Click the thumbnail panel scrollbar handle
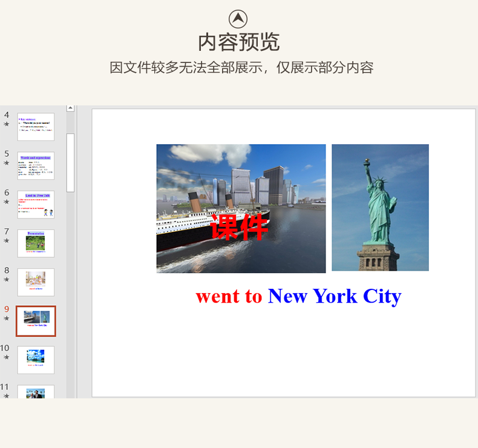 tap(70, 163)
